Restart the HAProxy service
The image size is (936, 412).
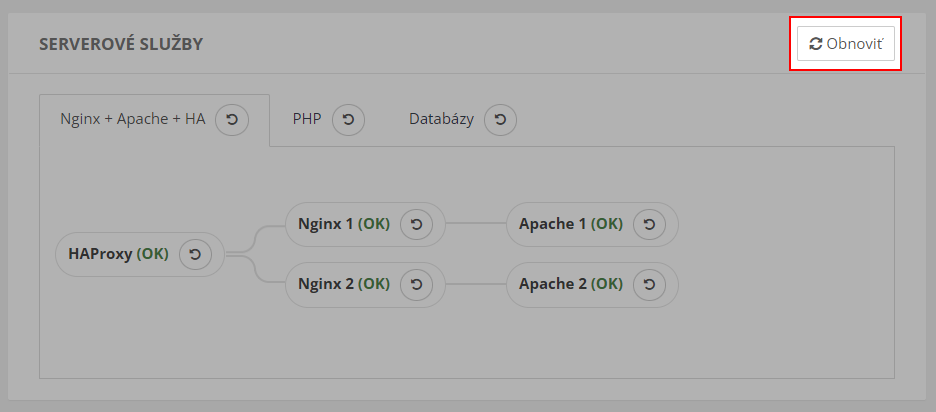[x=195, y=255]
